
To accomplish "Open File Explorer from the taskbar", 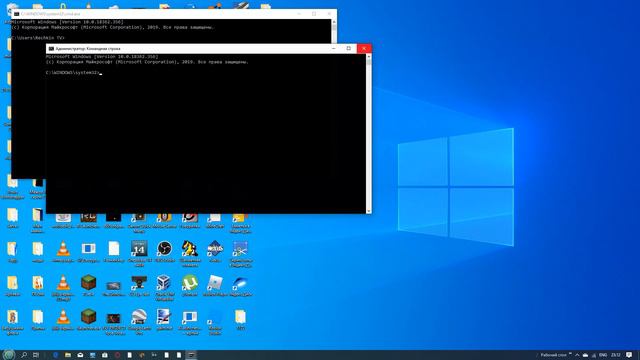I will pyautogui.click(x=68, y=355).
